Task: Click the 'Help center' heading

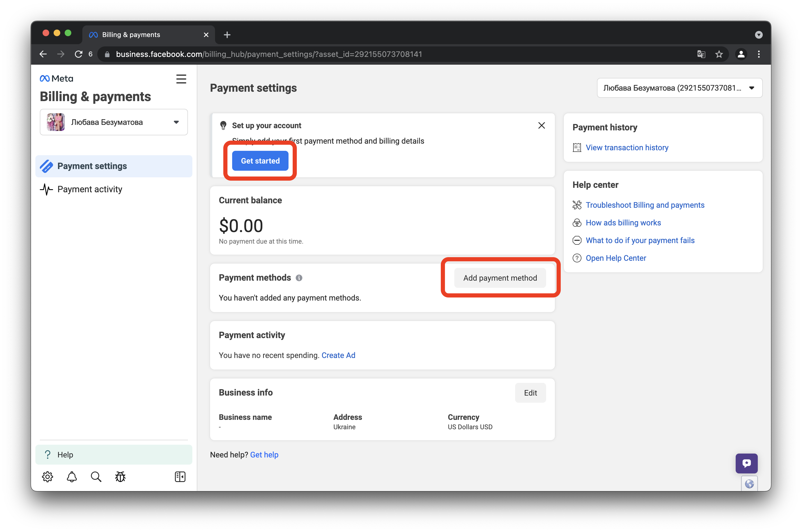Action: click(595, 185)
